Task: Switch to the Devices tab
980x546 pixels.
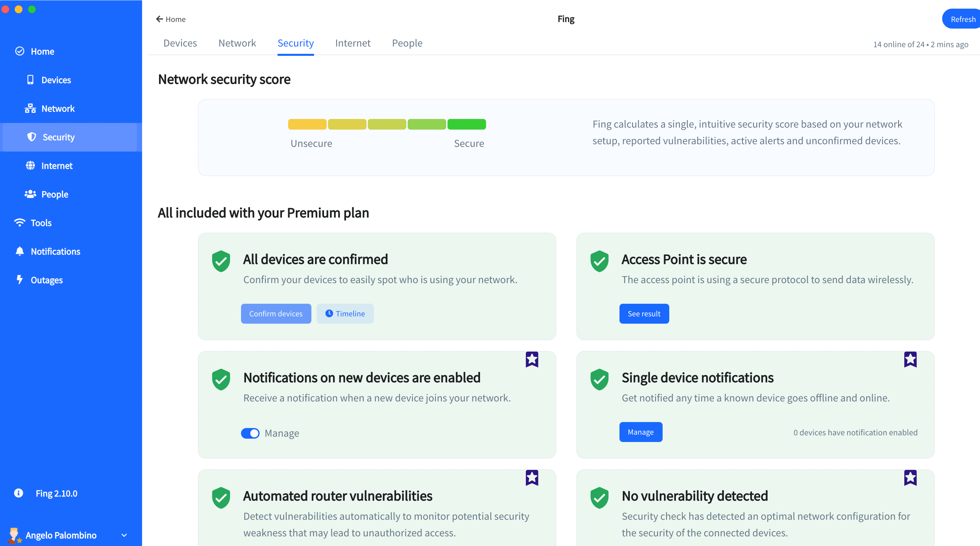Action: coord(180,43)
